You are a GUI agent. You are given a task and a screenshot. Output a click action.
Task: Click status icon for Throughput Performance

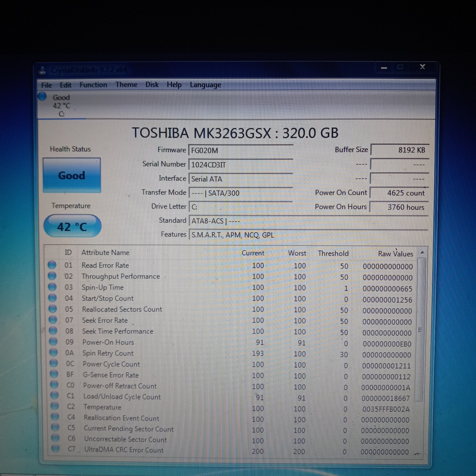click(x=52, y=276)
